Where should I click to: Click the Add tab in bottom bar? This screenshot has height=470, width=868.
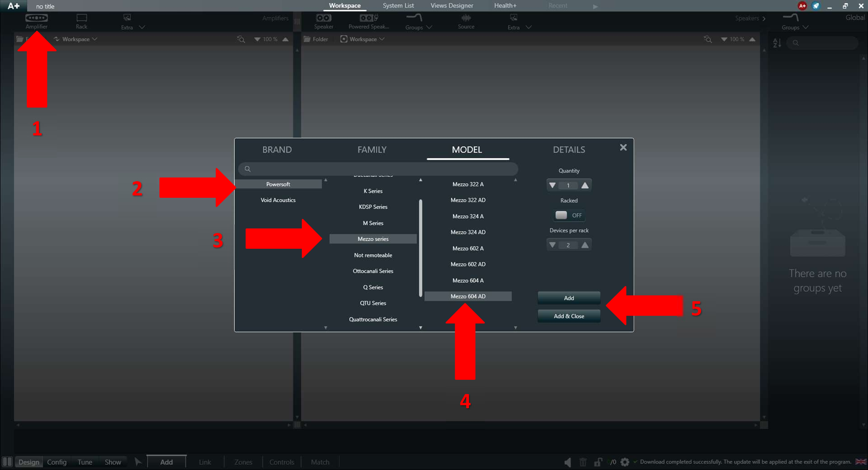(x=166, y=462)
